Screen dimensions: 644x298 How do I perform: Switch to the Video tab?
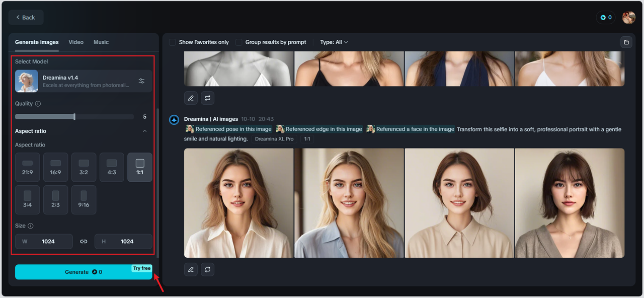[76, 42]
